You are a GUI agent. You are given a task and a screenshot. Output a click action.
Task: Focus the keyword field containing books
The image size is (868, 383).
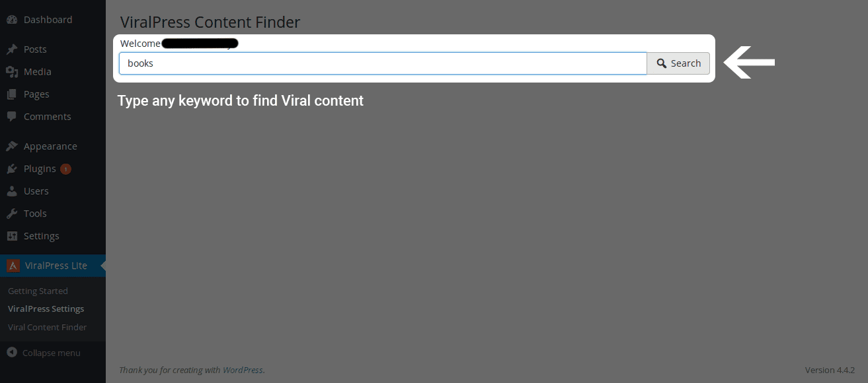pos(383,63)
